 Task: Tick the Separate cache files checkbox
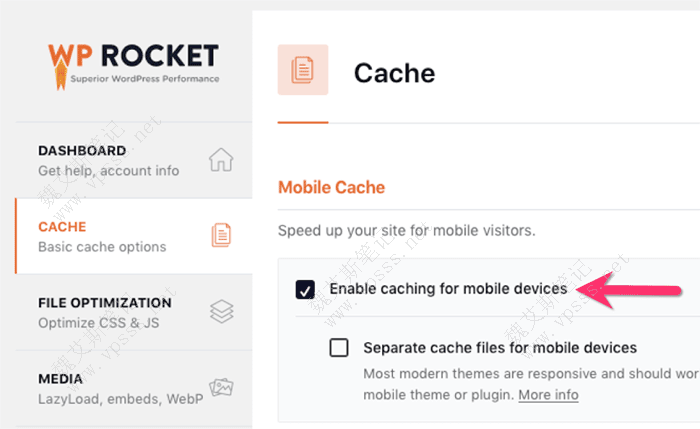pyautogui.click(x=340, y=348)
